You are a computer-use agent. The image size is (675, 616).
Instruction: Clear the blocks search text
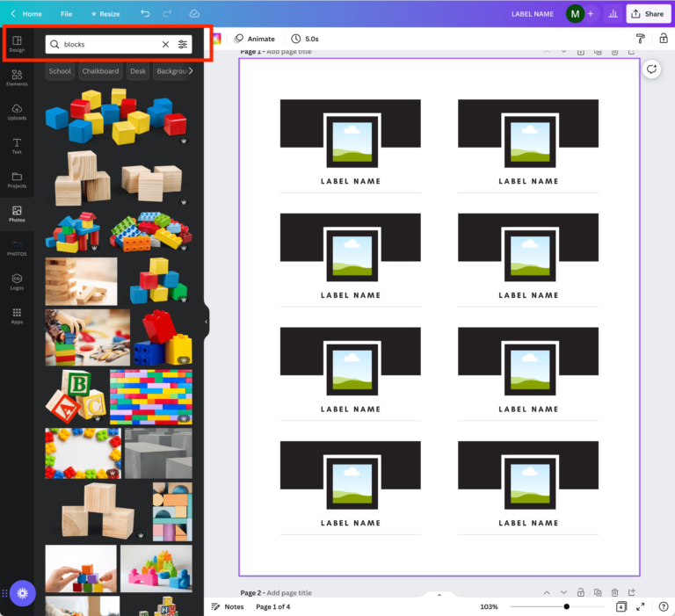(x=165, y=44)
